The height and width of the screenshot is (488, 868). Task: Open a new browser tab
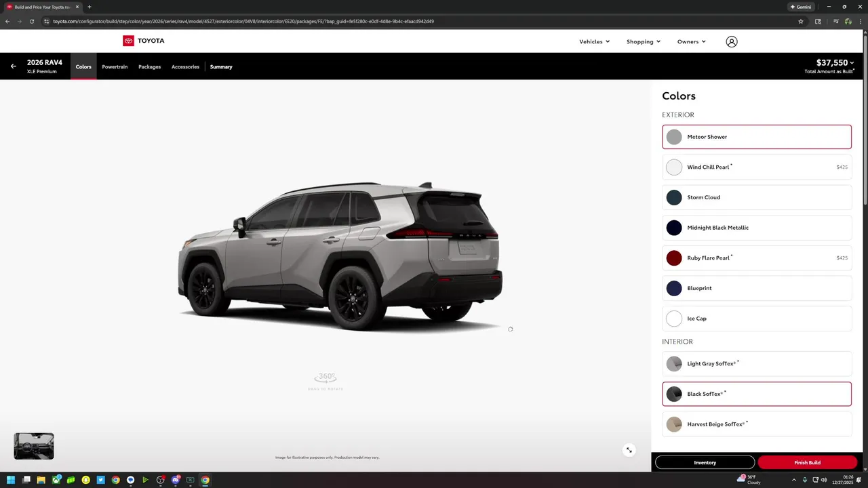point(89,7)
